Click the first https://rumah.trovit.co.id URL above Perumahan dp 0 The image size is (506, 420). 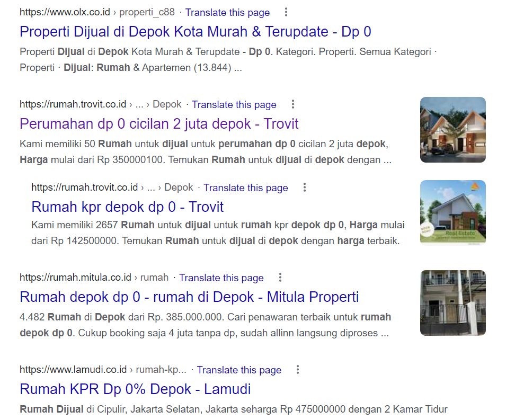point(73,104)
